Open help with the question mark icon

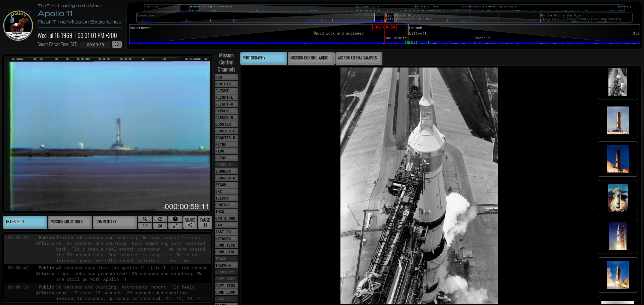[175, 219]
